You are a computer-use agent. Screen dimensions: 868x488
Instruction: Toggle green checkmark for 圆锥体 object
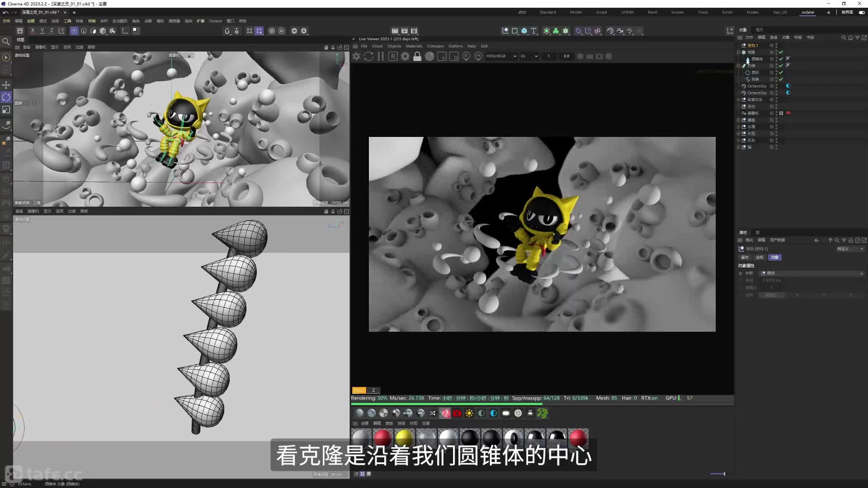(x=781, y=59)
